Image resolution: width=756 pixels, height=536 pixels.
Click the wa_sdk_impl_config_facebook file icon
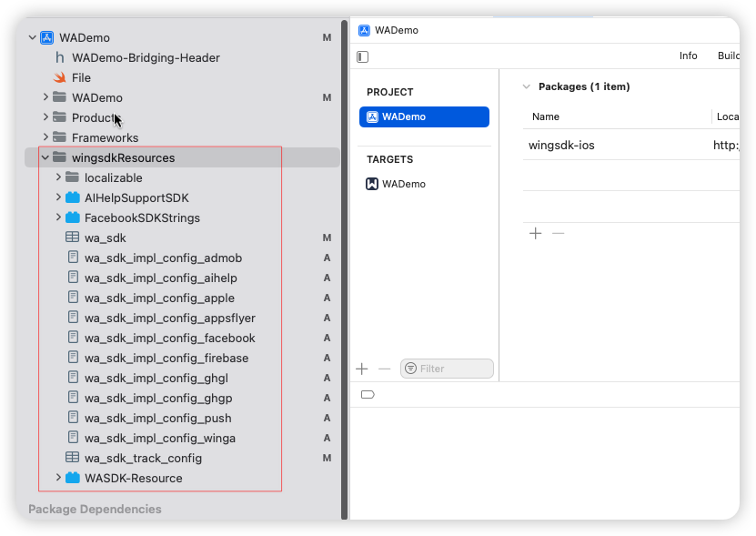73,338
